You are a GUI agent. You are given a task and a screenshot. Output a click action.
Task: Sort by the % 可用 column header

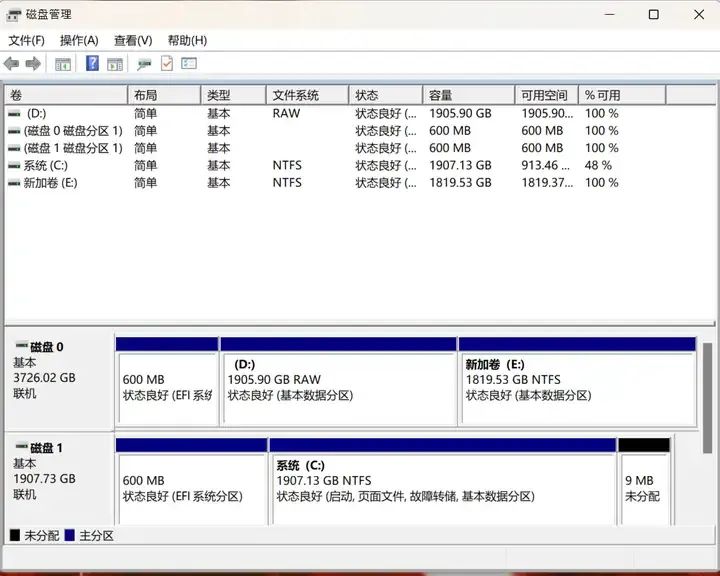click(622, 95)
